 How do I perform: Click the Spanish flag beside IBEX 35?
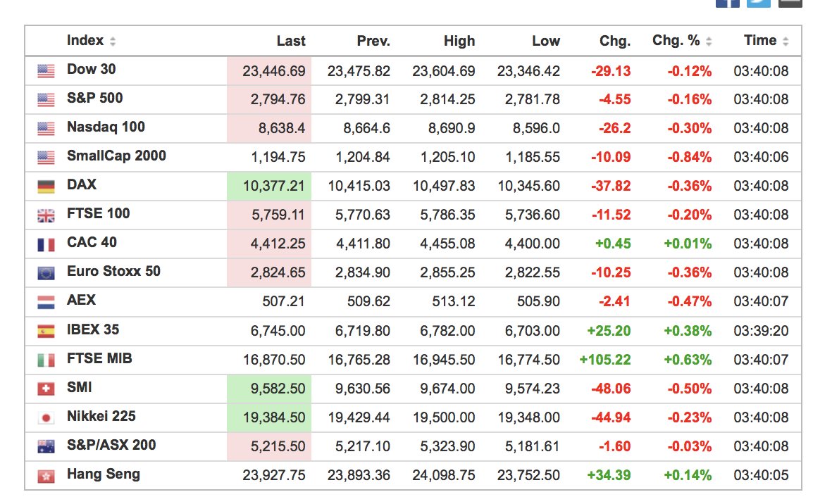click(46, 331)
